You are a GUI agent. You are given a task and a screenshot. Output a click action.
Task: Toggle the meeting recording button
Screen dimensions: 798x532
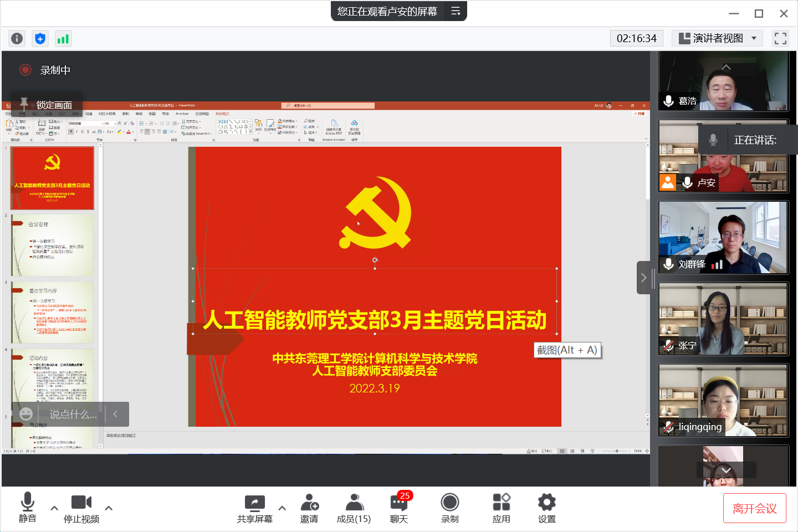449,508
